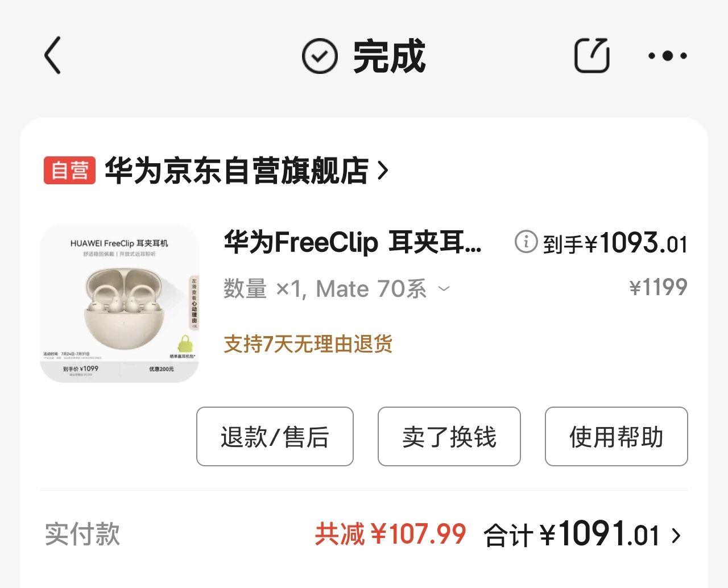The height and width of the screenshot is (588, 728).
Task: Open the 华为京东自营旗舰店 store chevron
Action: click(x=383, y=170)
